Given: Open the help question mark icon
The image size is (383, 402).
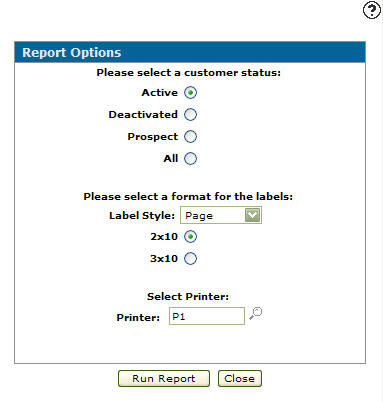Looking at the screenshot, I should coord(372,11).
